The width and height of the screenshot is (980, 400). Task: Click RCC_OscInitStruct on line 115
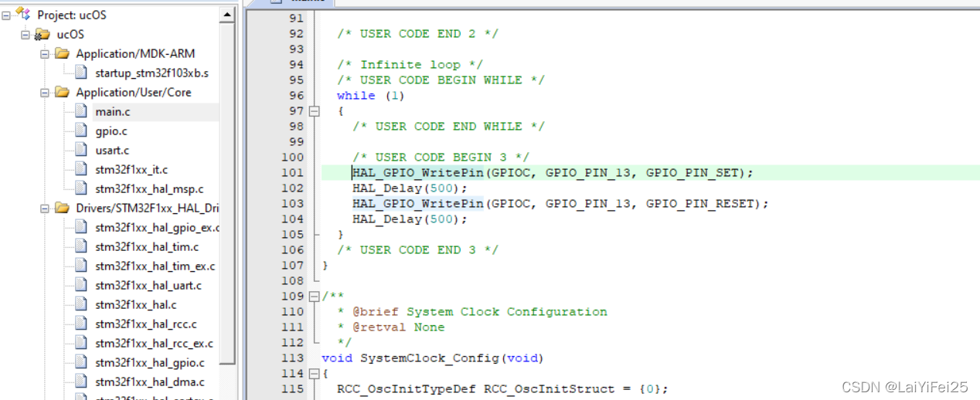550,389
